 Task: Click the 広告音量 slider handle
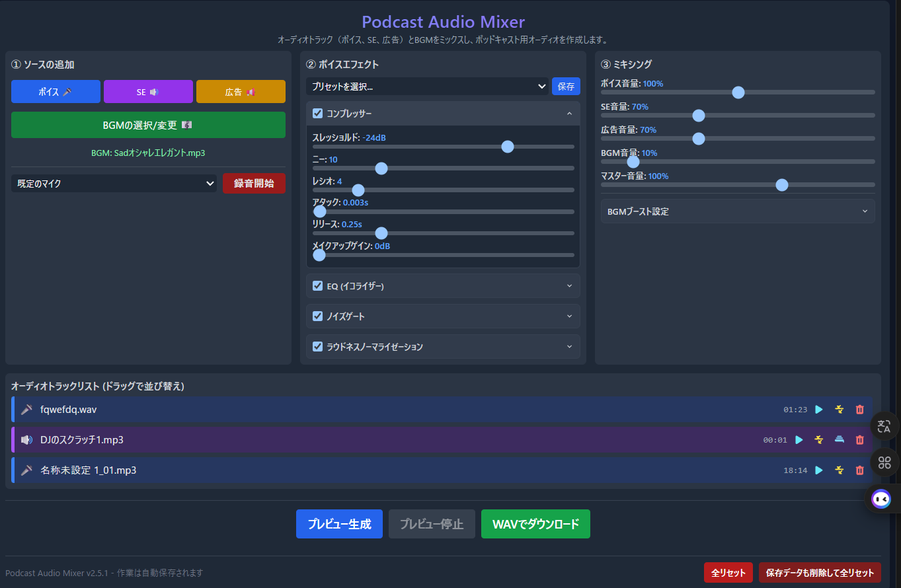point(698,139)
